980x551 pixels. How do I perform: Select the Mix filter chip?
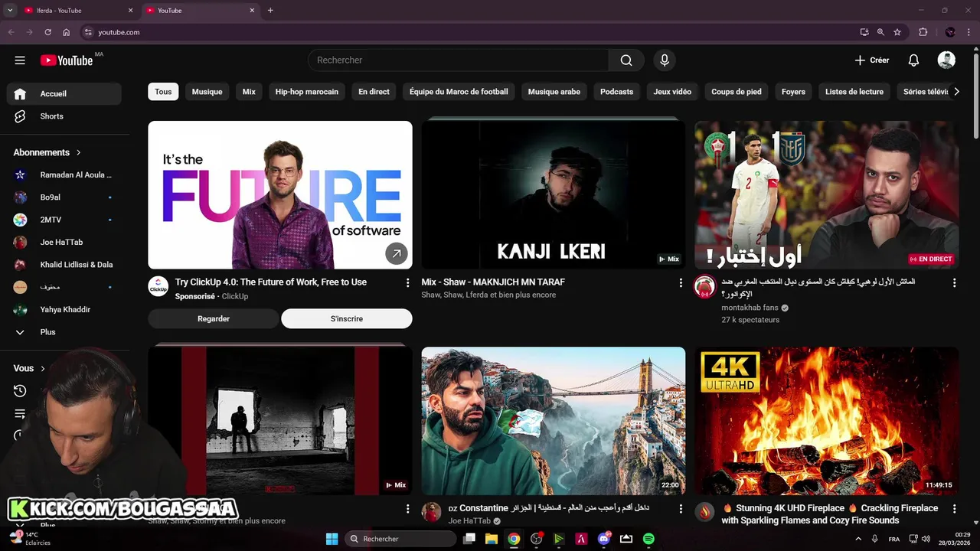pos(249,92)
